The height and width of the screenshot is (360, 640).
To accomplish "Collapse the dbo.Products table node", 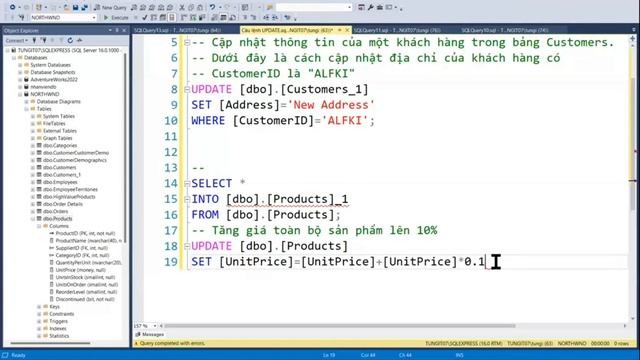I will (33, 219).
